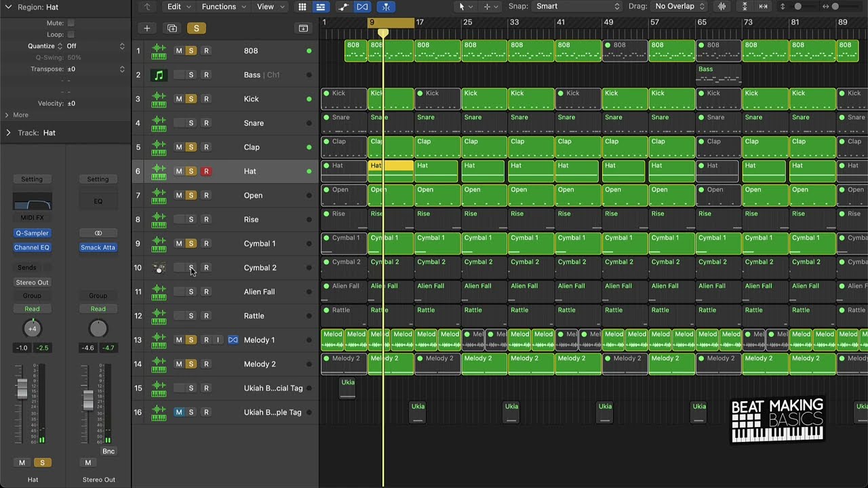Open the View menu
868x488 pixels.
[x=269, y=7]
